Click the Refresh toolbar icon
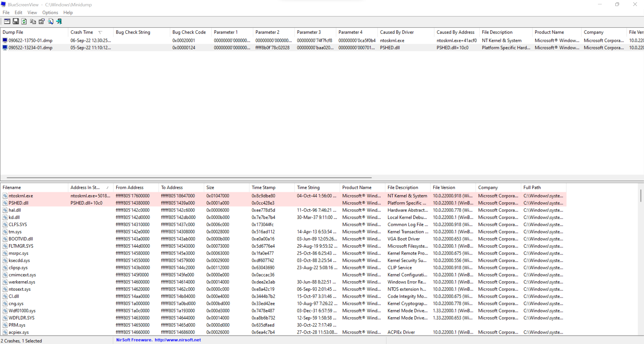The height and width of the screenshot is (344, 644). [x=24, y=21]
